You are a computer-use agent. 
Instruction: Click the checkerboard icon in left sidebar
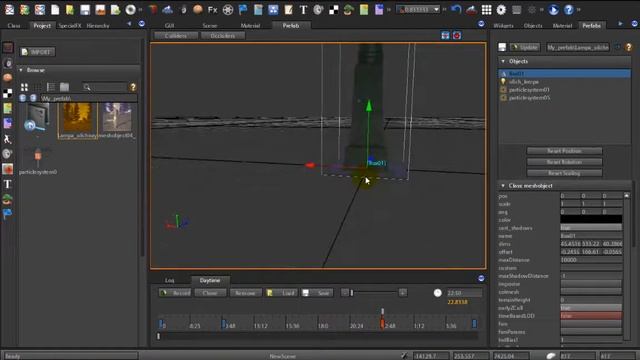[7, 93]
